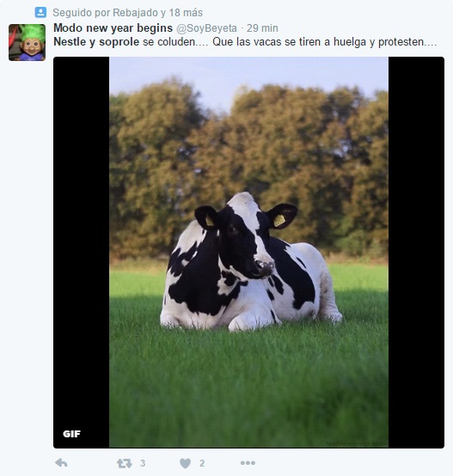Viewport: 453px width, 476px height.
Task: Play the cow GIF in the tweet
Action: [248, 253]
